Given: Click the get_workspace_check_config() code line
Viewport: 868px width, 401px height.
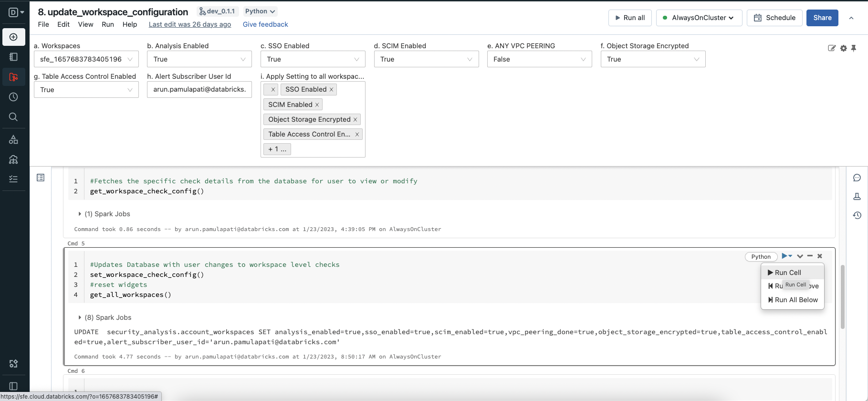Looking at the screenshot, I should tap(147, 191).
